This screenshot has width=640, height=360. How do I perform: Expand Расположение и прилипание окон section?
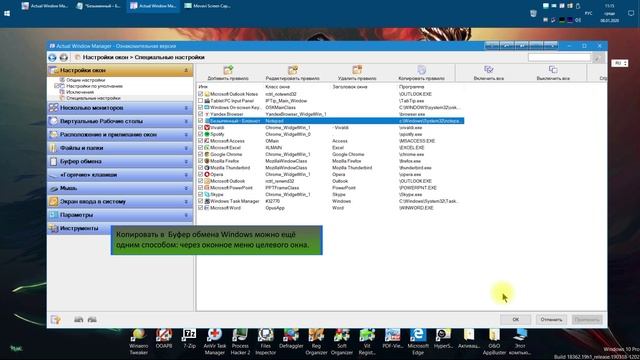186,135
